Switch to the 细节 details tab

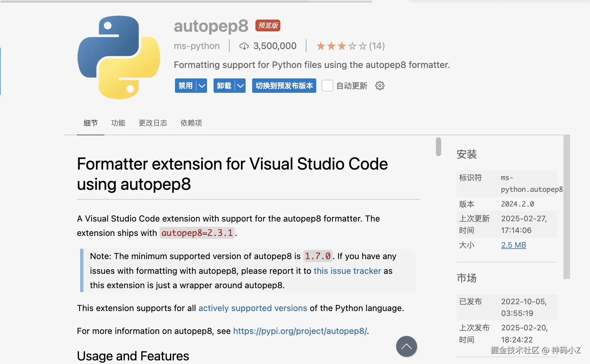pos(91,123)
